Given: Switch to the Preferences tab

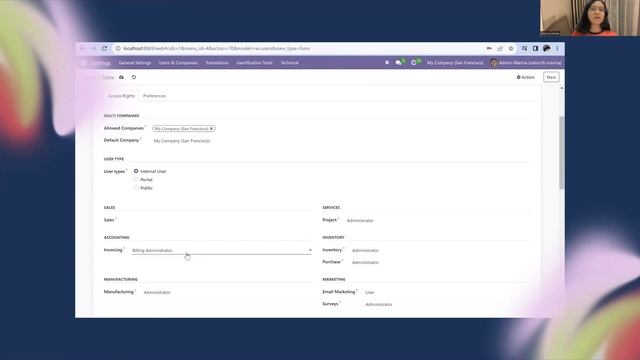Looking at the screenshot, I should click(154, 96).
